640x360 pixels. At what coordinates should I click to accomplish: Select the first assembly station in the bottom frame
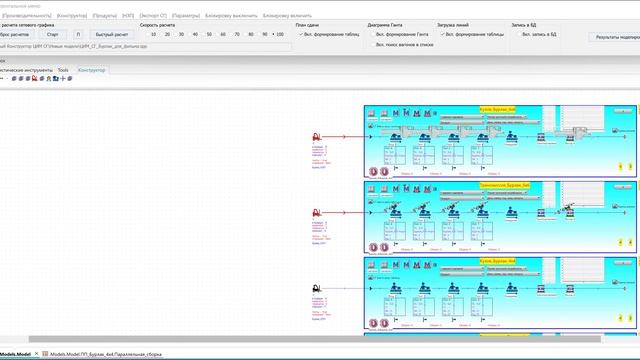pyautogui.click(x=395, y=289)
